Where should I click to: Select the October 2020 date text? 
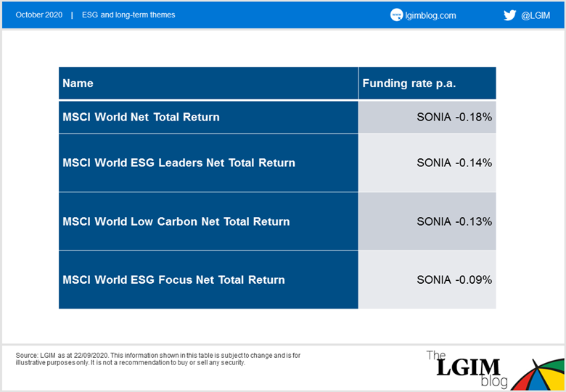coord(39,15)
